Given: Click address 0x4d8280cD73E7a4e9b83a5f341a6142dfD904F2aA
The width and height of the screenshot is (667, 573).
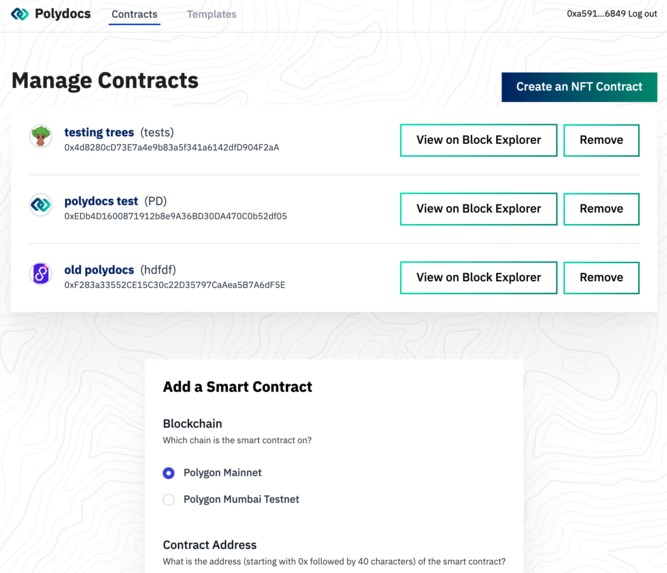Looking at the screenshot, I should coord(172,148).
